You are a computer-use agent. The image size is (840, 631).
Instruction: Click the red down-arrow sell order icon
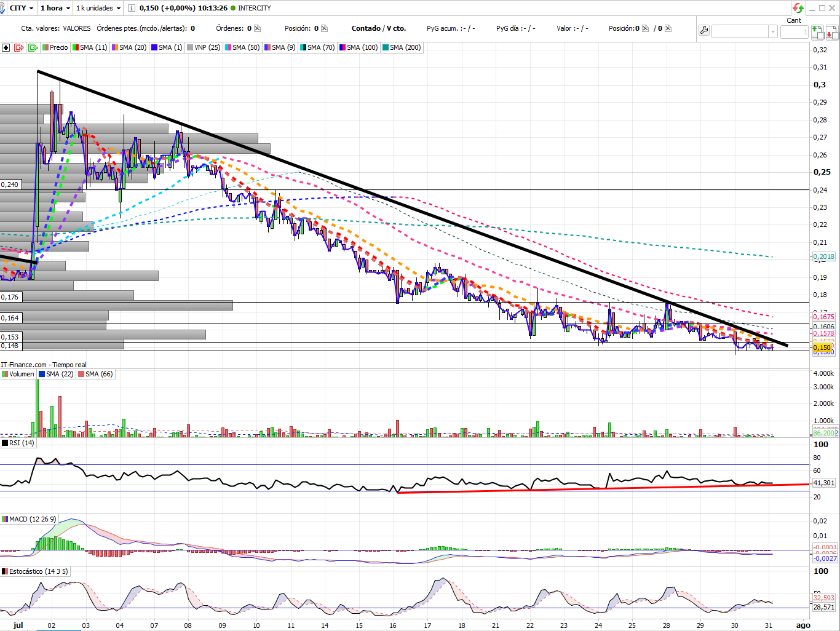[x=831, y=31]
